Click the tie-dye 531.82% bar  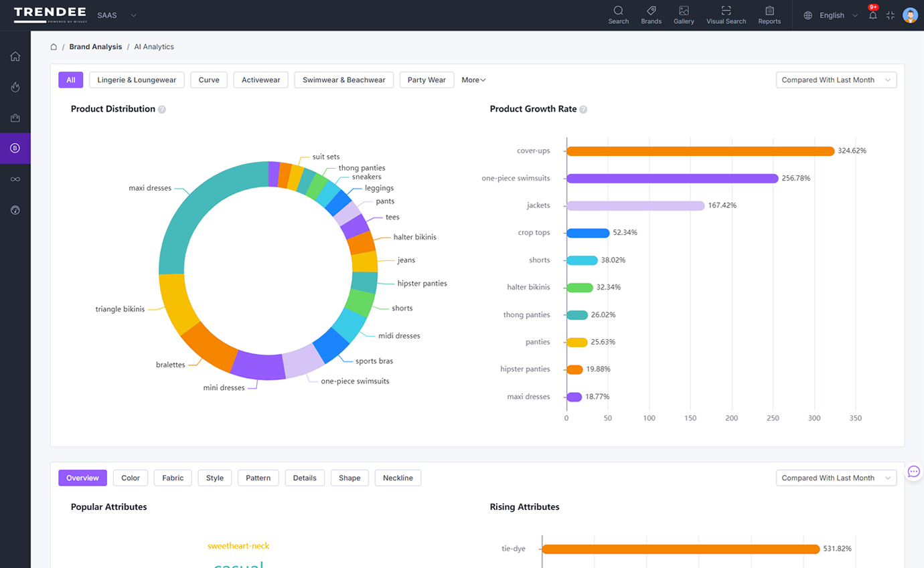click(681, 549)
